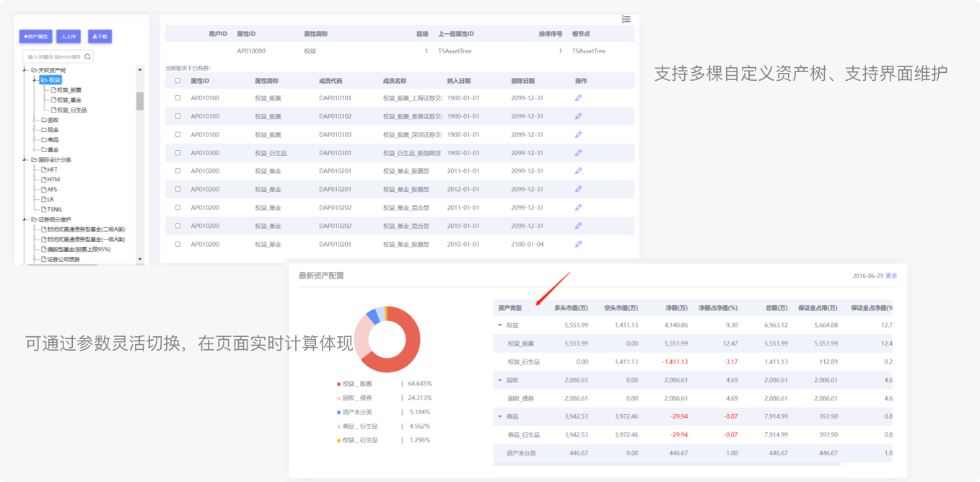
Task: Toggle the select-all checkbox in the table header
Action: click(178, 81)
